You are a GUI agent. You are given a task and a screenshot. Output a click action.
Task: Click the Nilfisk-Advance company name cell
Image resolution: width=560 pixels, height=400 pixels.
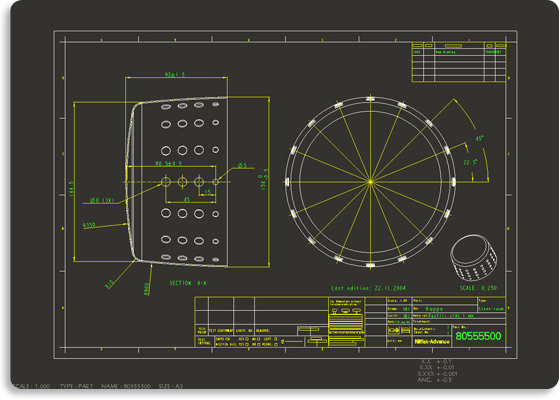pyautogui.click(x=432, y=342)
